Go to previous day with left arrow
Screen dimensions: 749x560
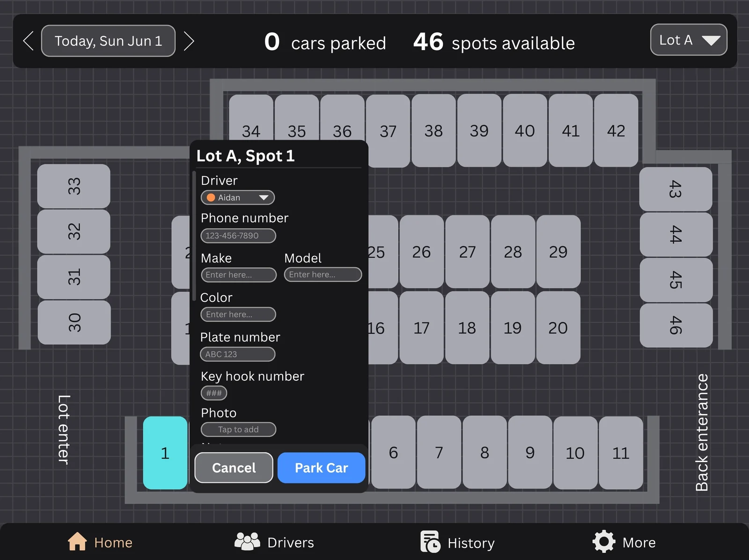29,41
